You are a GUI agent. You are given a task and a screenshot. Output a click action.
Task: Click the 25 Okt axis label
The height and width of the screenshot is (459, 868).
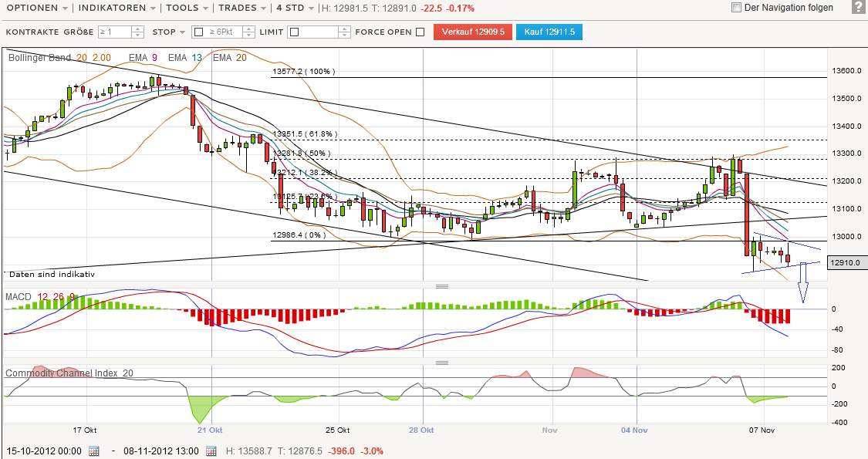(x=338, y=430)
